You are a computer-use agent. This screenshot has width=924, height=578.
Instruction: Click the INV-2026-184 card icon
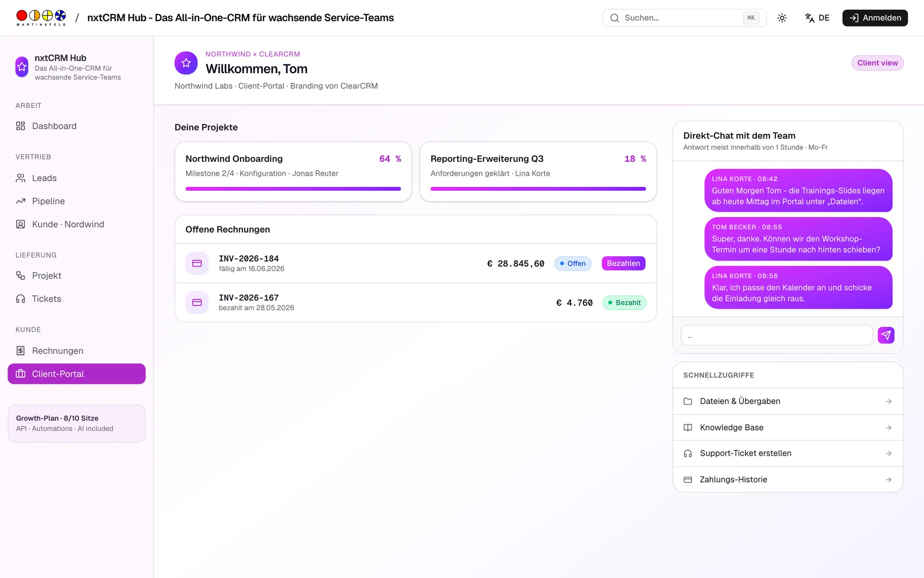[x=197, y=263]
